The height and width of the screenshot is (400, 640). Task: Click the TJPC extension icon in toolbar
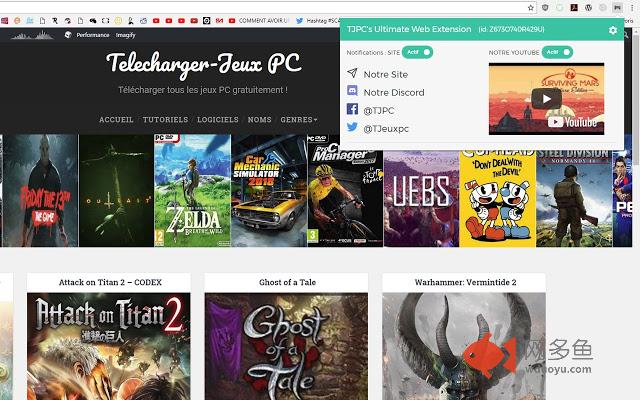click(617, 7)
